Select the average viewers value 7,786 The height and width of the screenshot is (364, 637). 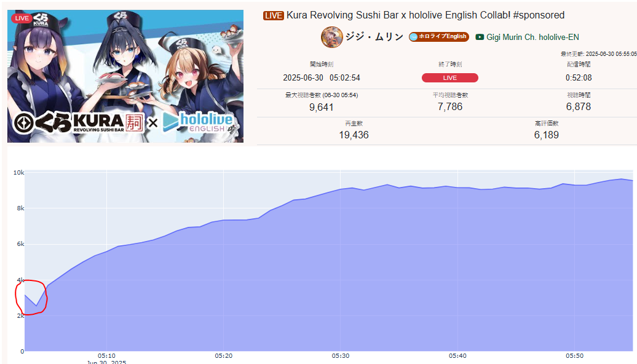coord(450,106)
